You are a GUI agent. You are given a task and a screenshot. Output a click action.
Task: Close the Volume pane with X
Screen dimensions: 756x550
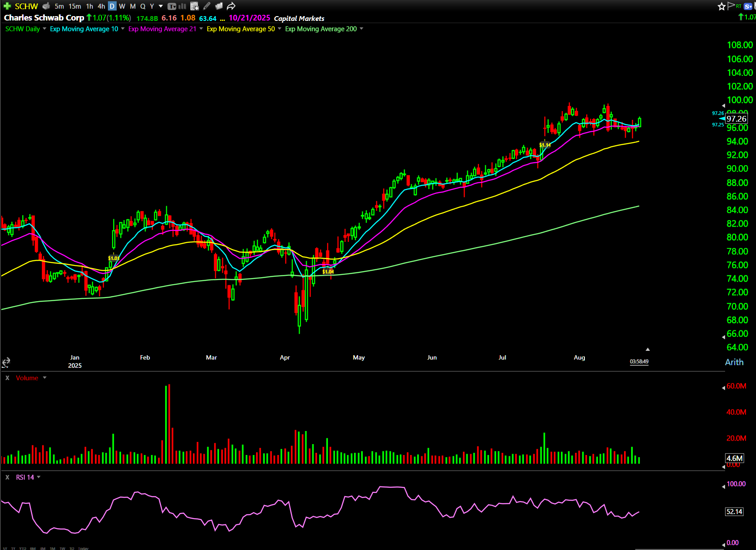click(x=7, y=378)
